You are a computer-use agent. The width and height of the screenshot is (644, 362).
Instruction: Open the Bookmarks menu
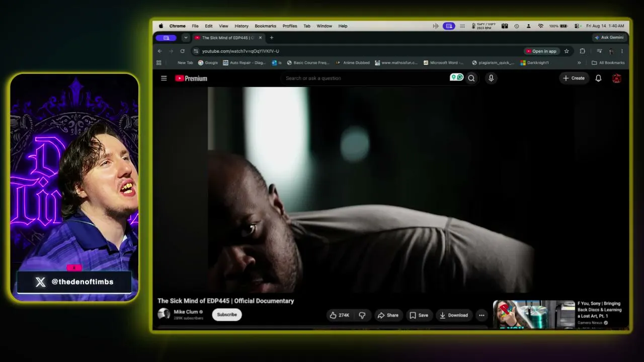tap(265, 26)
